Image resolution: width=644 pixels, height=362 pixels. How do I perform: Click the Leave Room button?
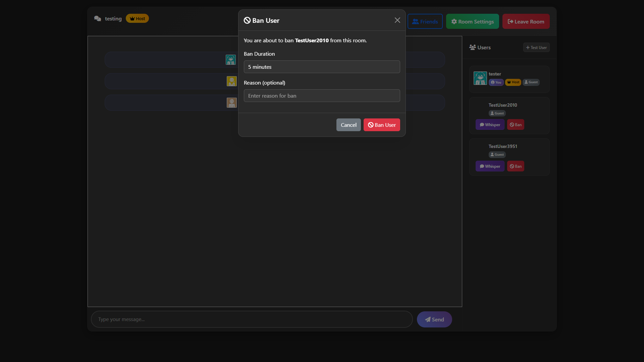pyautogui.click(x=526, y=21)
